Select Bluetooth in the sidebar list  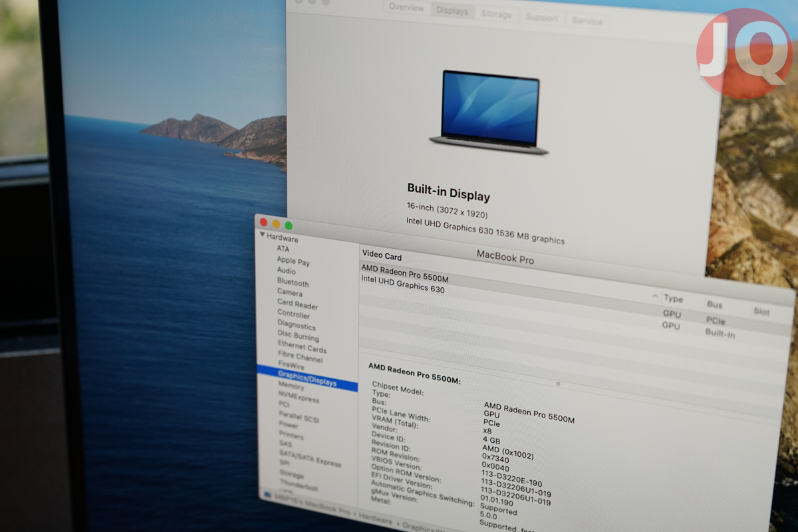click(x=293, y=282)
